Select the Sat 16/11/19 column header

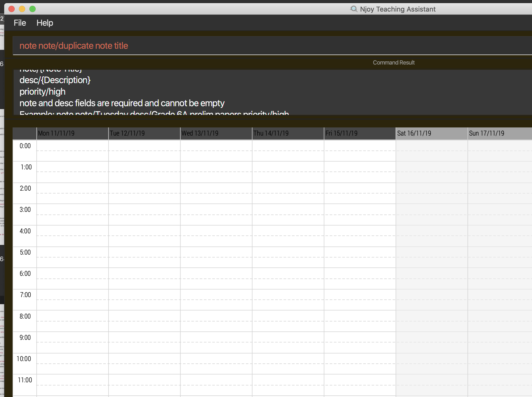pos(431,133)
